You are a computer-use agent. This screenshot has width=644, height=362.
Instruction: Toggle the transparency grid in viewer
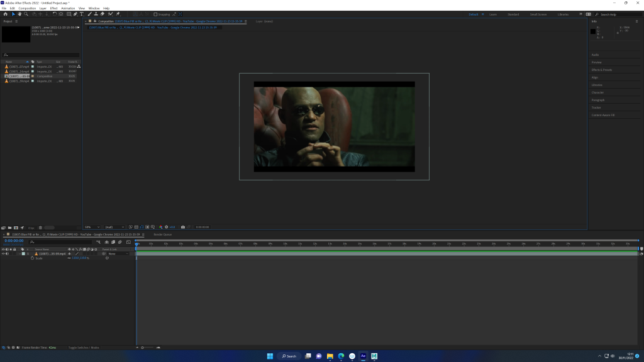tap(136, 227)
